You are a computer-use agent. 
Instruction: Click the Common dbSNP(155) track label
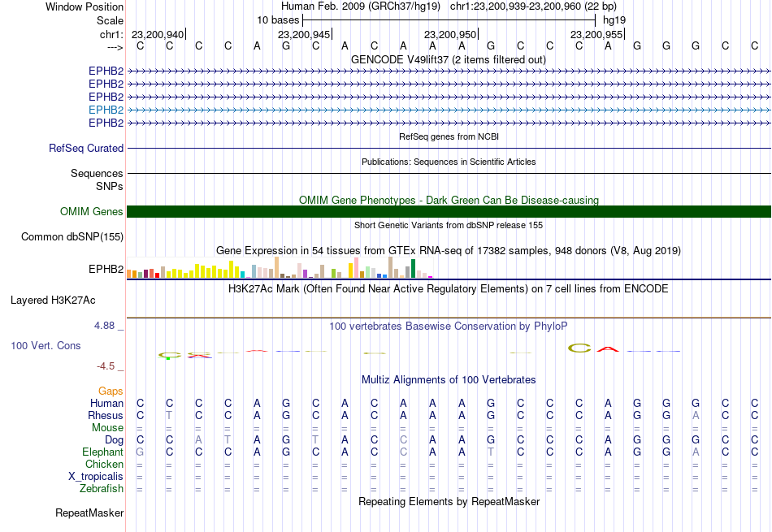72,236
